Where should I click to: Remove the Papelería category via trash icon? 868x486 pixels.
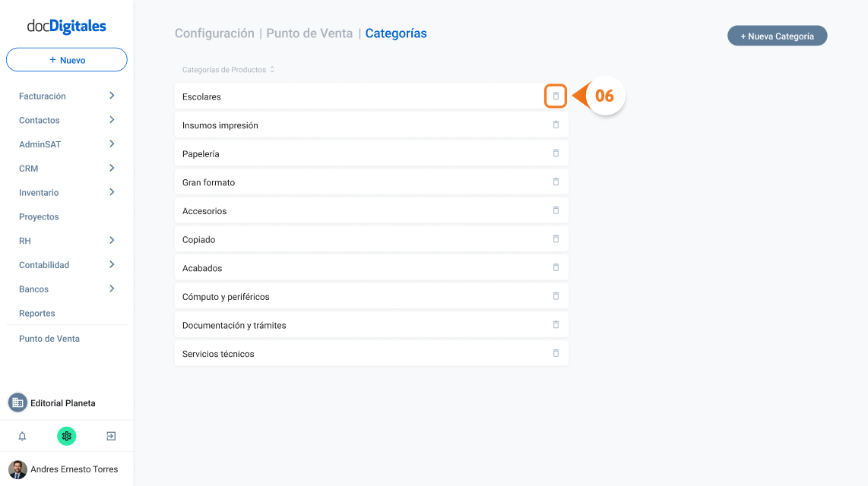click(556, 153)
